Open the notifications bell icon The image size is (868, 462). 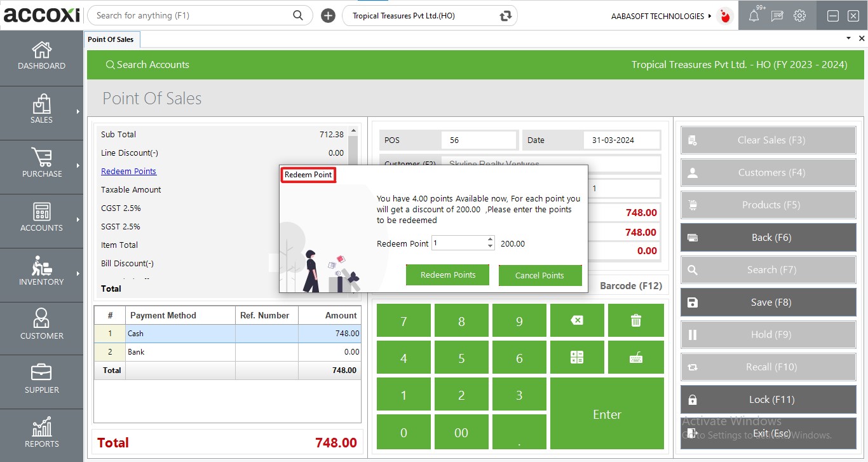[754, 16]
